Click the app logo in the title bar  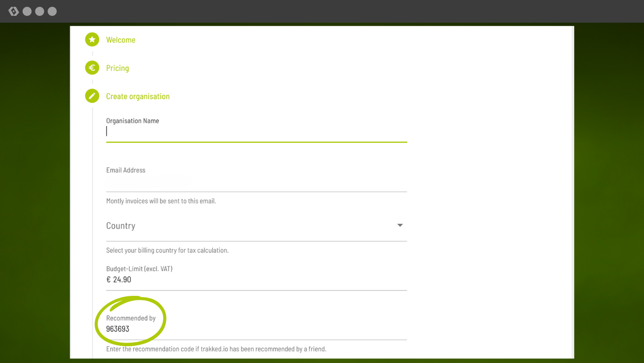pyautogui.click(x=14, y=11)
